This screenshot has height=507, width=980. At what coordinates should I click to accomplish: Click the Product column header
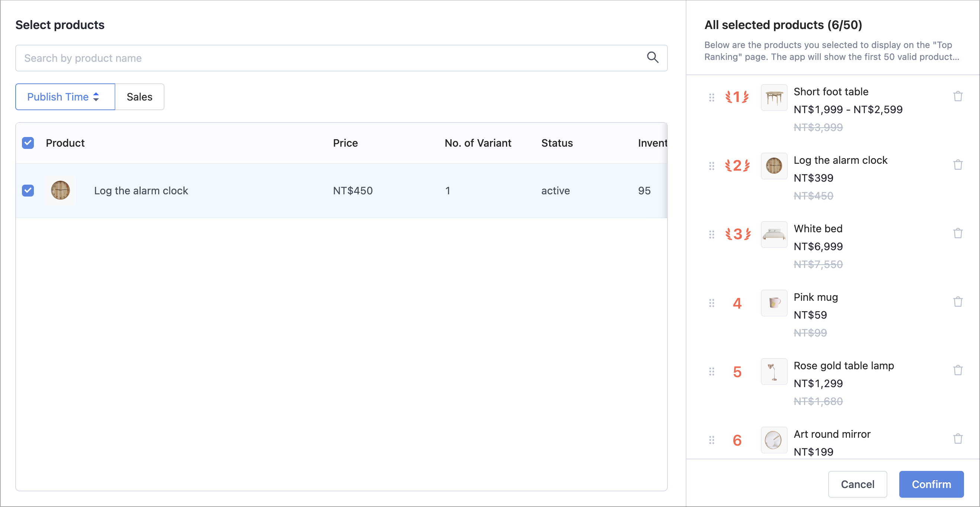tap(65, 143)
